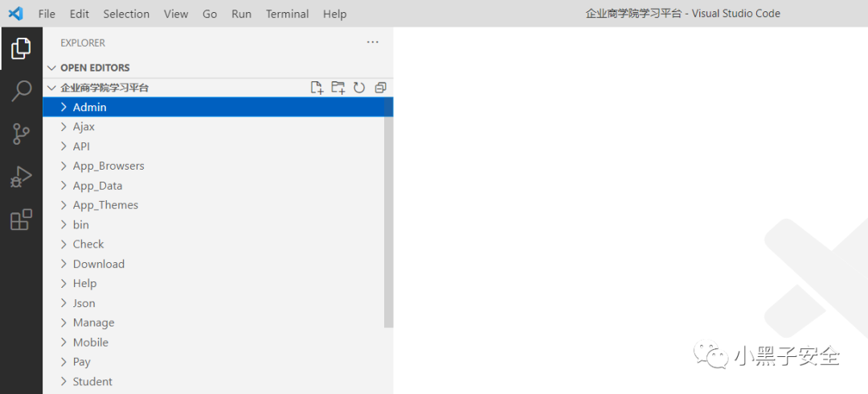Select the Json folder name
This screenshot has width=868, height=394.
[x=84, y=303]
